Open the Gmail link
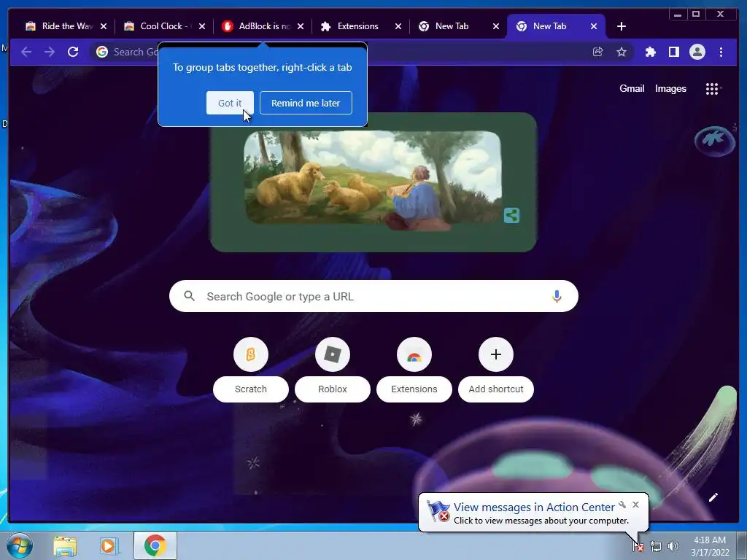Viewport: 747px width, 560px height. point(632,88)
